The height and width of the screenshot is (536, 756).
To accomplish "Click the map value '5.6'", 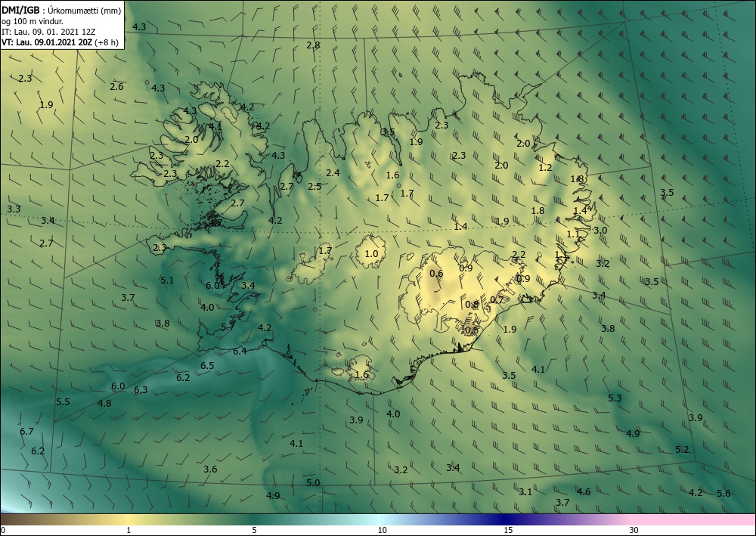I will pos(723,493).
